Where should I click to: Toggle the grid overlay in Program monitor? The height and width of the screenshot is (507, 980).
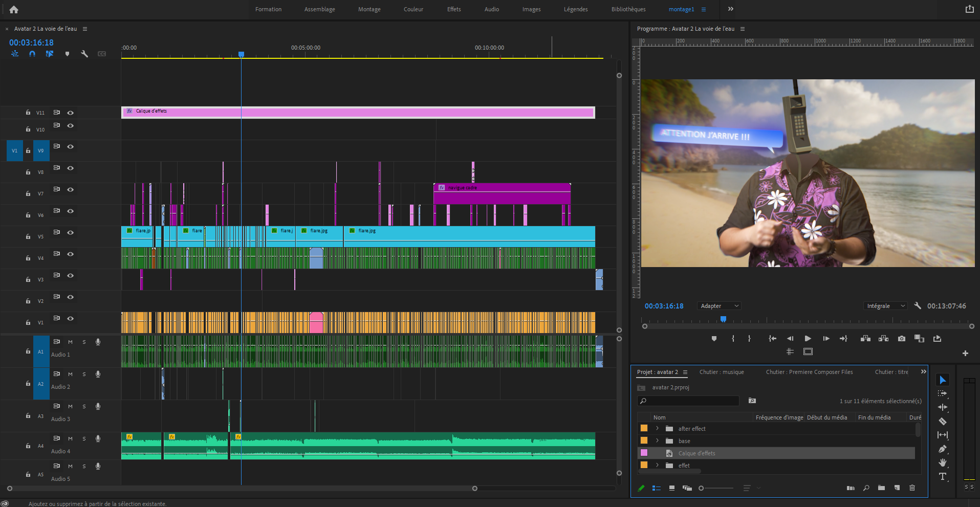click(x=790, y=351)
